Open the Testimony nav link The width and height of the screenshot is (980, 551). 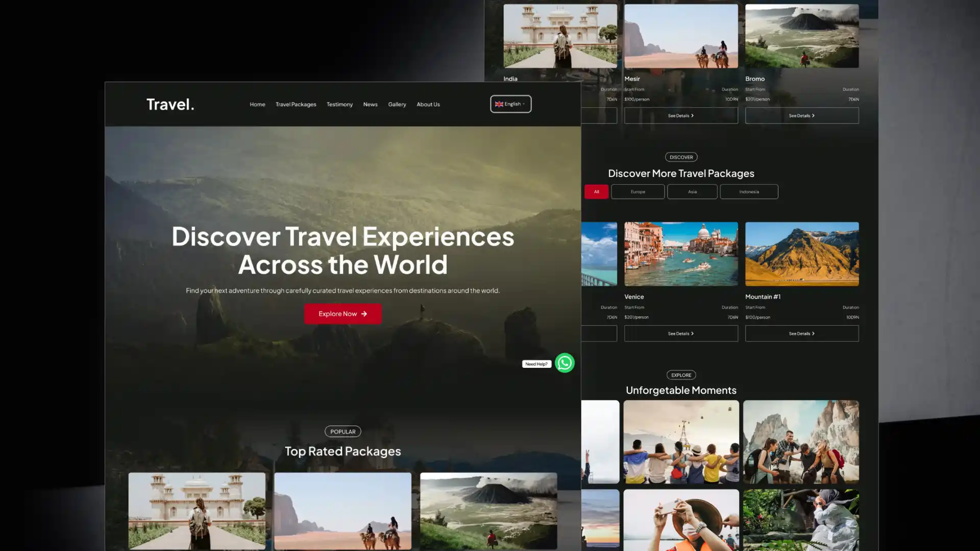tap(339, 104)
